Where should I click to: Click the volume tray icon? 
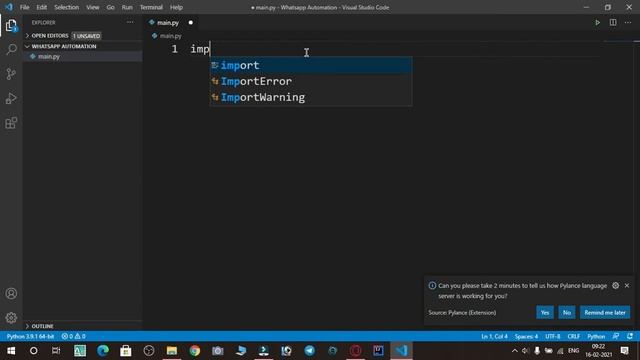tap(525, 351)
